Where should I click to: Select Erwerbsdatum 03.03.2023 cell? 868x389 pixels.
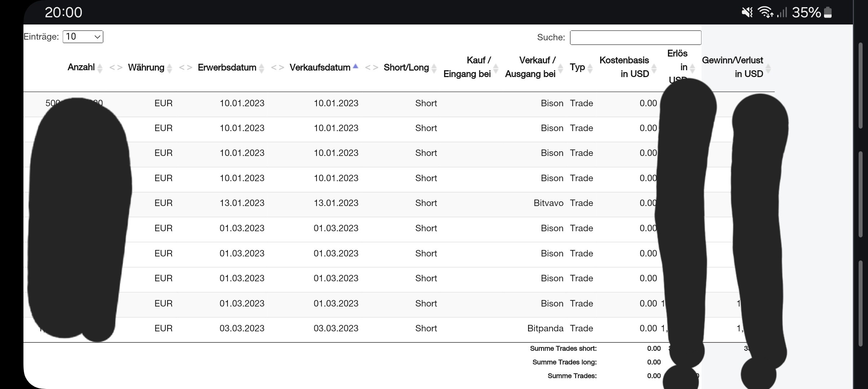[242, 328]
